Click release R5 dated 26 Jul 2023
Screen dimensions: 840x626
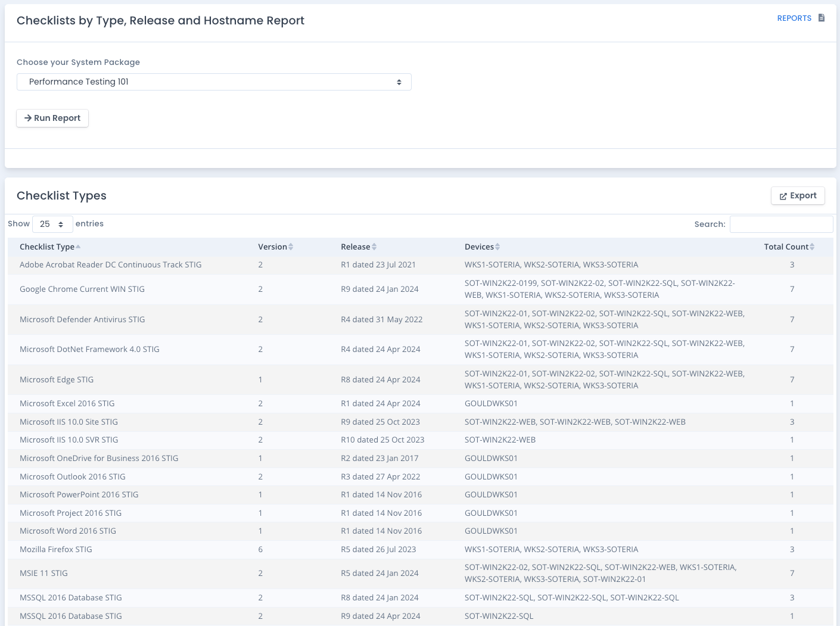(x=378, y=549)
